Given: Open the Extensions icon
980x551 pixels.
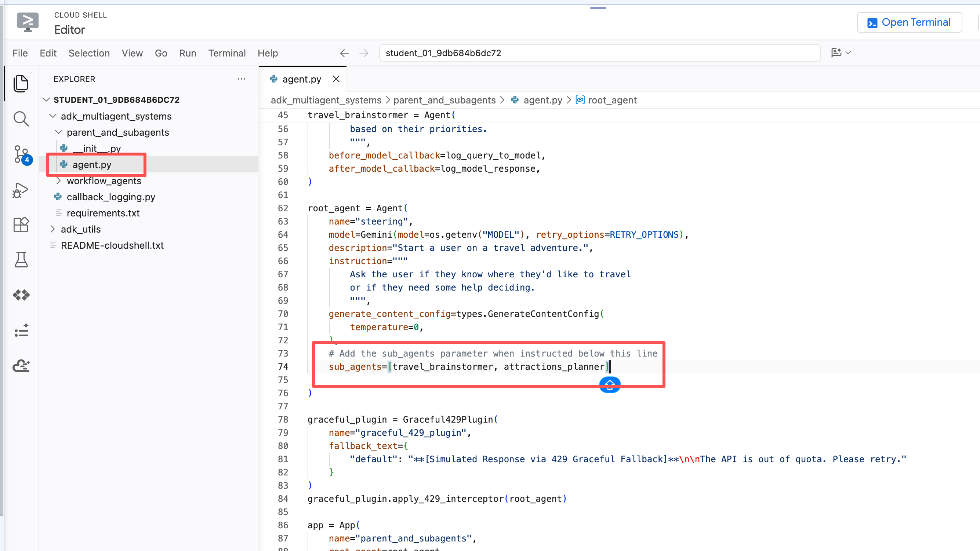Looking at the screenshot, I should pos(21,225).
